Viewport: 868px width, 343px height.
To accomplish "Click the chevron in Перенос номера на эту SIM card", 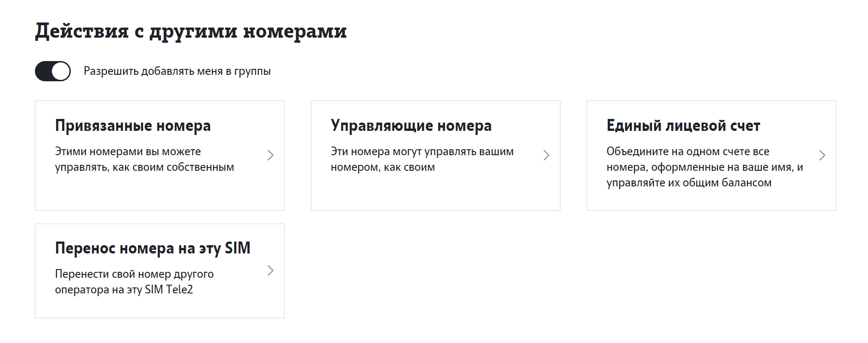I will (x=270, y=271).
